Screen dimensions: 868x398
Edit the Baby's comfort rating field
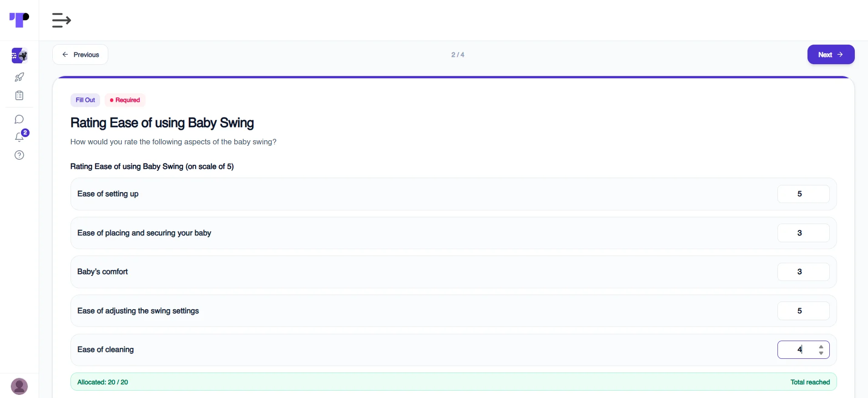803,272
